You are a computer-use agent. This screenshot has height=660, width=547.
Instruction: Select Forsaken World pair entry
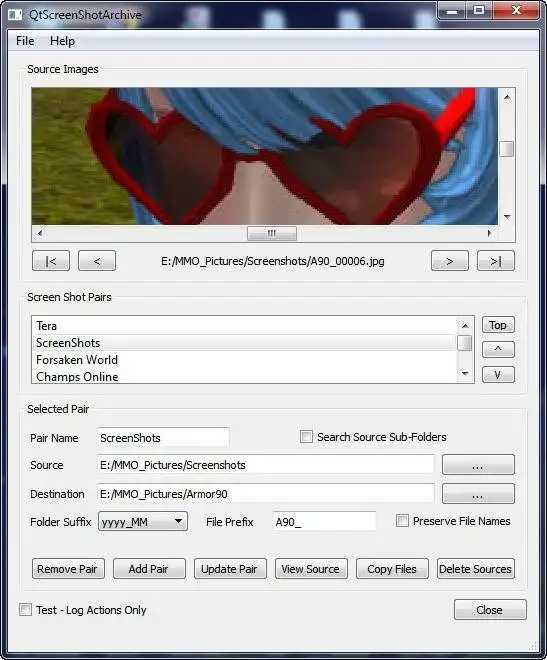click(244, 360)
